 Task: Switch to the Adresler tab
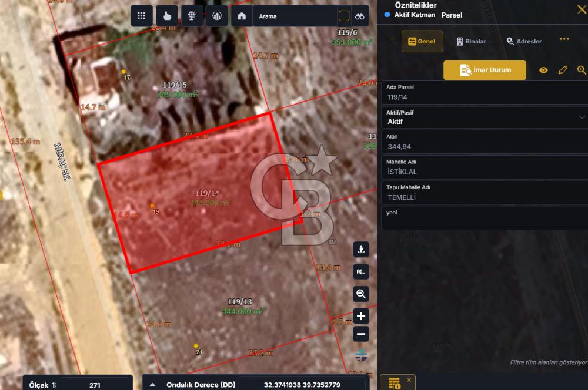(524, 41)
